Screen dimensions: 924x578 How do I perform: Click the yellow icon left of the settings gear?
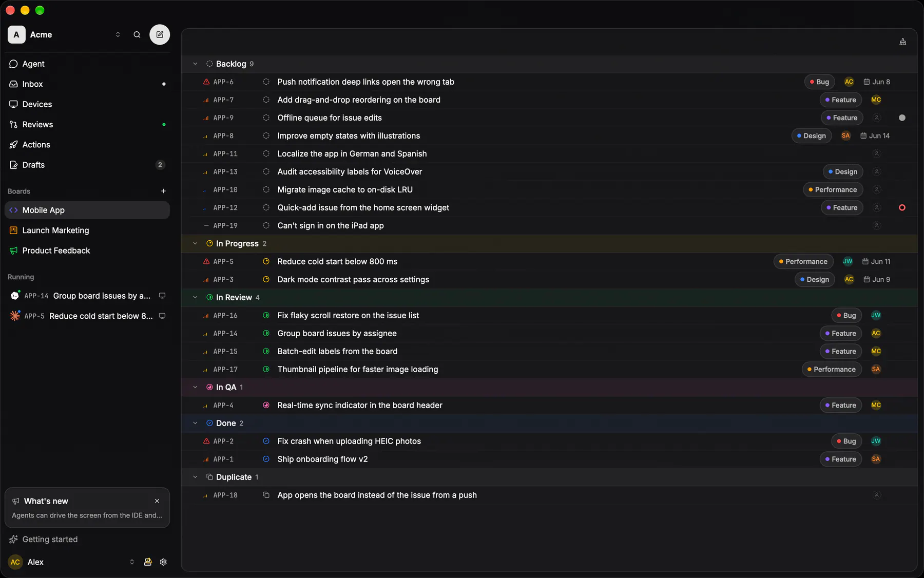click(148, 562)
